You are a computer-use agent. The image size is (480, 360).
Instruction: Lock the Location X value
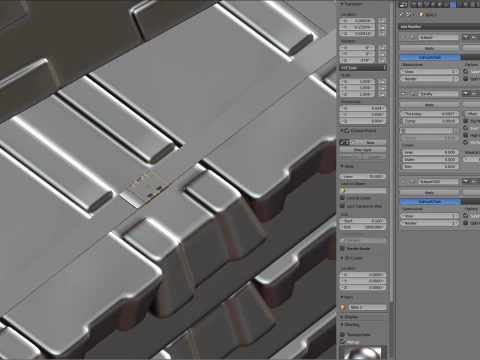(382, 21)
